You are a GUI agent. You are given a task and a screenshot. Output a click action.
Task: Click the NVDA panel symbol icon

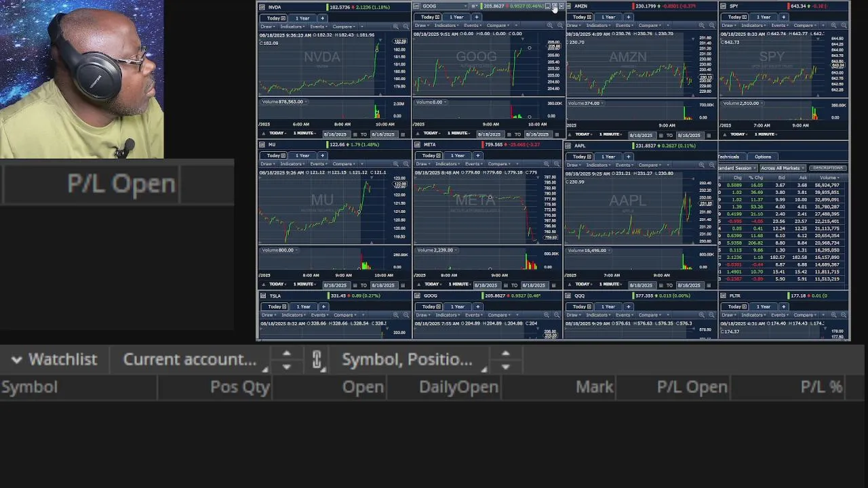tap(262, 7)
